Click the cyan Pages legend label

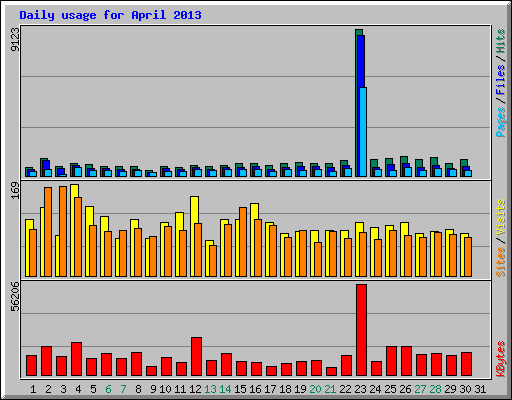click(501, 122)
